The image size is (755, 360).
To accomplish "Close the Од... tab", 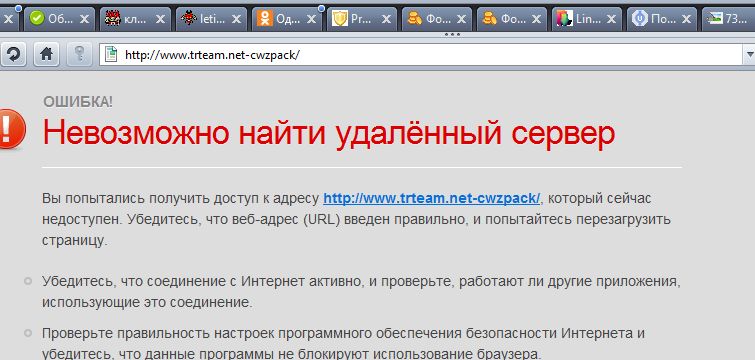I will click(x=312, y=19).
